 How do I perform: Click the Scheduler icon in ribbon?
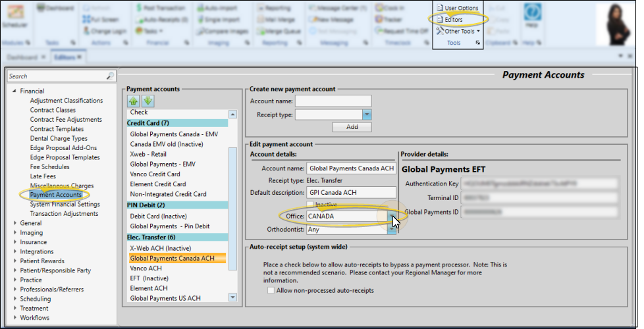[14, 16]
